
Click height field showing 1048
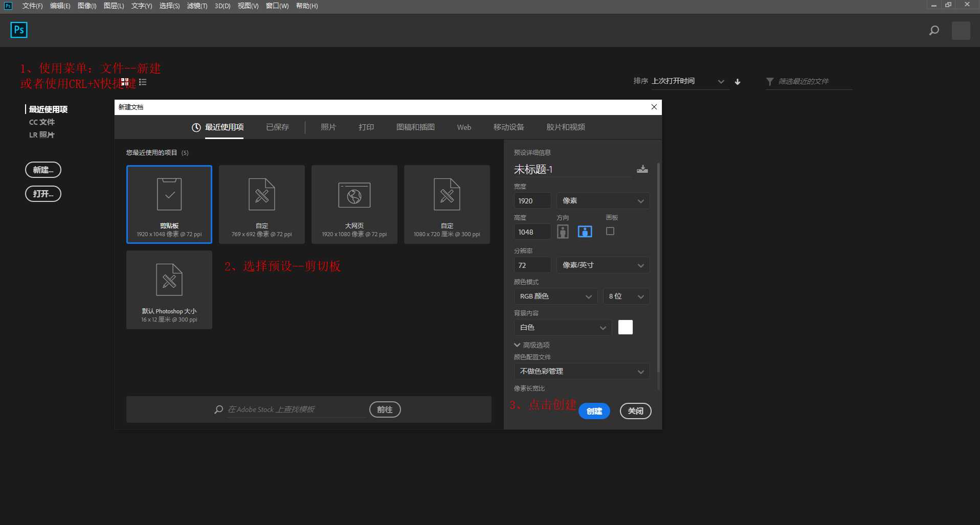[x=532, y=232]
